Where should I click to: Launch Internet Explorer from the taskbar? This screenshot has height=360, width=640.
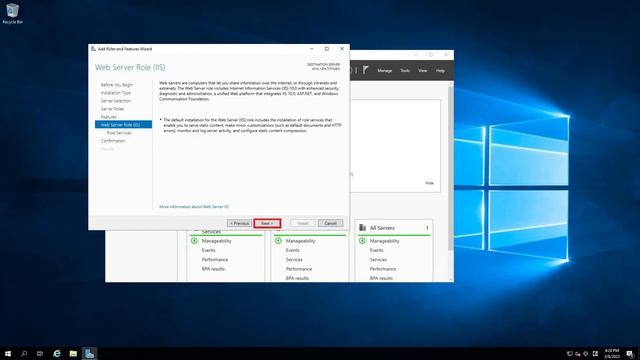(x=57, y=353)
